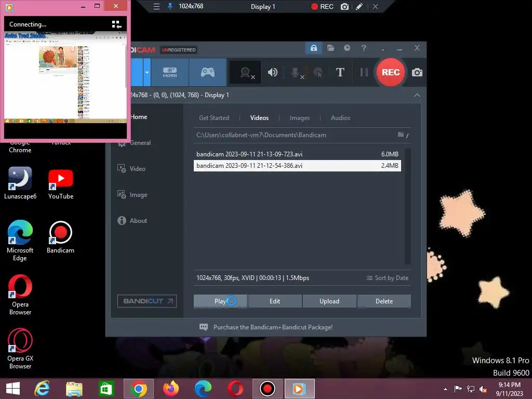Open text overlay T tool
The height and width of the screenshot is (399, 532).
340,72
